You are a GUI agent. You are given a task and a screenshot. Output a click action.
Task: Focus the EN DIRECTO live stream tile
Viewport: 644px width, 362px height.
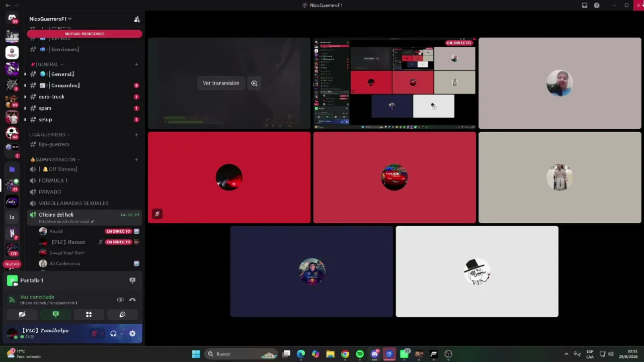(394, 83)
